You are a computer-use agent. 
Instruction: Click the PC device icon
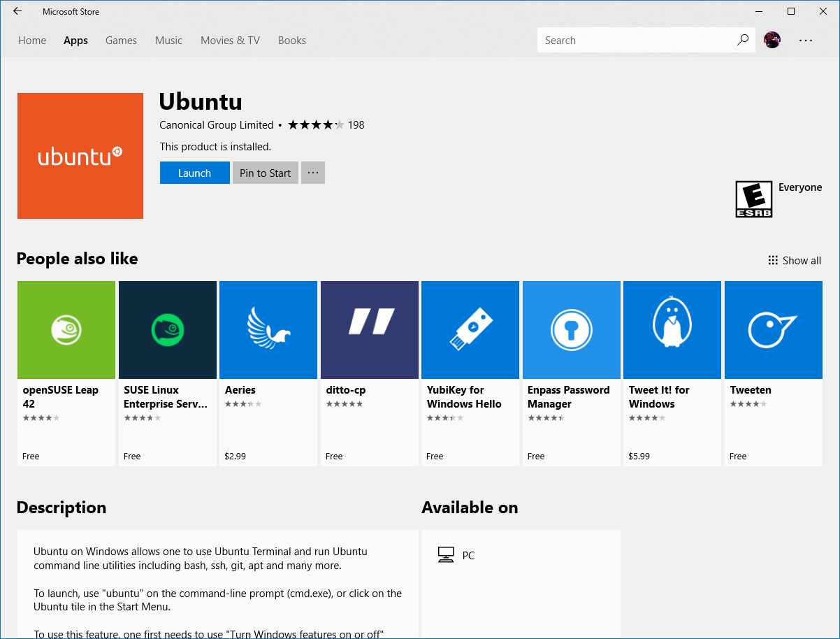(x=446, y=555)
